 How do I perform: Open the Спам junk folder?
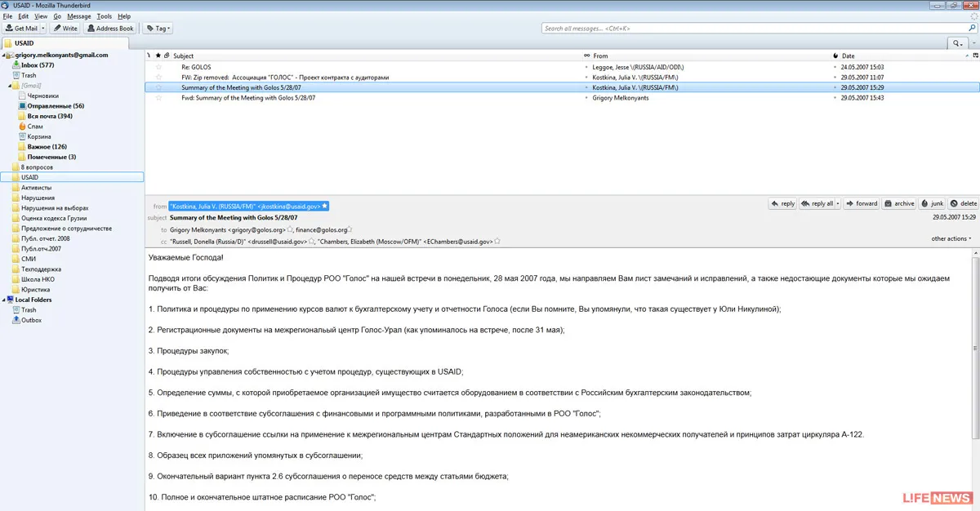point(35,127)
